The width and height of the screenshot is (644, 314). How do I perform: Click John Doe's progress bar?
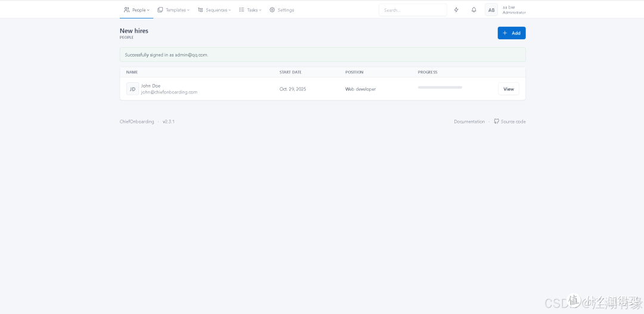[440, 88]
